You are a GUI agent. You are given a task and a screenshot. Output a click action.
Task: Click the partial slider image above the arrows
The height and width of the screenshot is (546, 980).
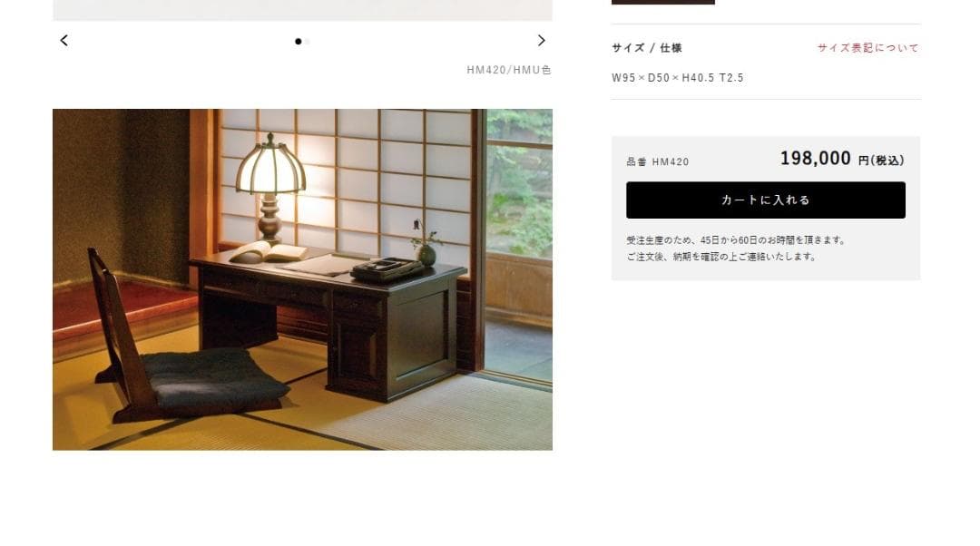click(x=302, y=10)
